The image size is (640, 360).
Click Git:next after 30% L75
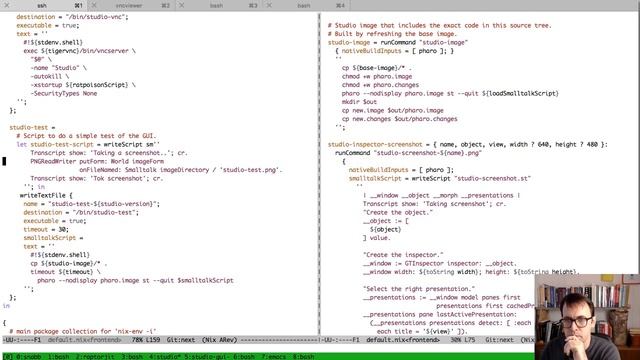pos(499,340)
